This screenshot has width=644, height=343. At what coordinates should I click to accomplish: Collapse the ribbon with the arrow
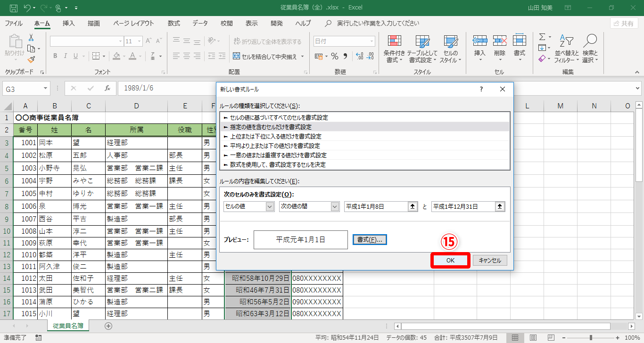(x=636, y=72)
